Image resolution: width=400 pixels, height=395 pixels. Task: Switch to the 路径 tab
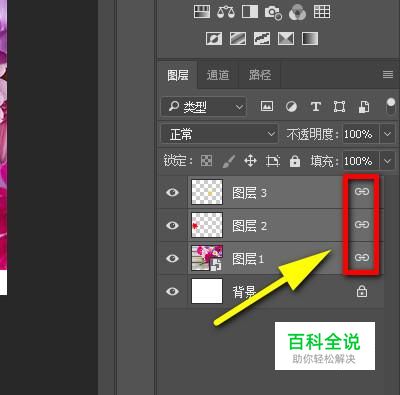point(260,75)
